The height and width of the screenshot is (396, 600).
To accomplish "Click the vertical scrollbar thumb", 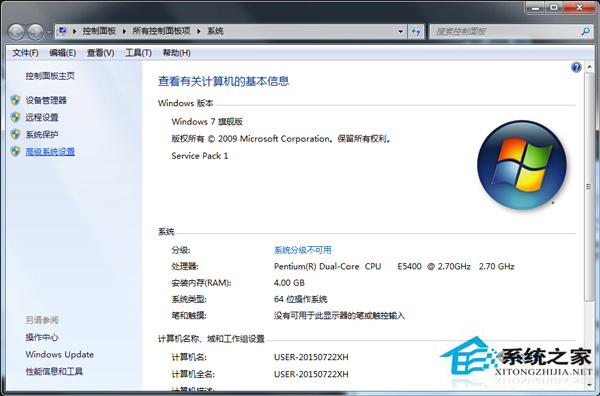I will (589, 187).
